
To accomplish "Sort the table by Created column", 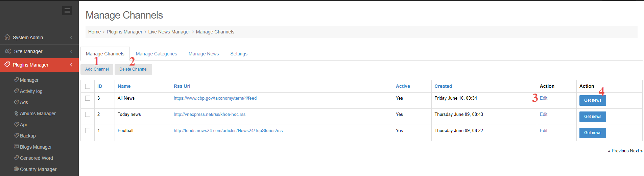I will point(443,86).
